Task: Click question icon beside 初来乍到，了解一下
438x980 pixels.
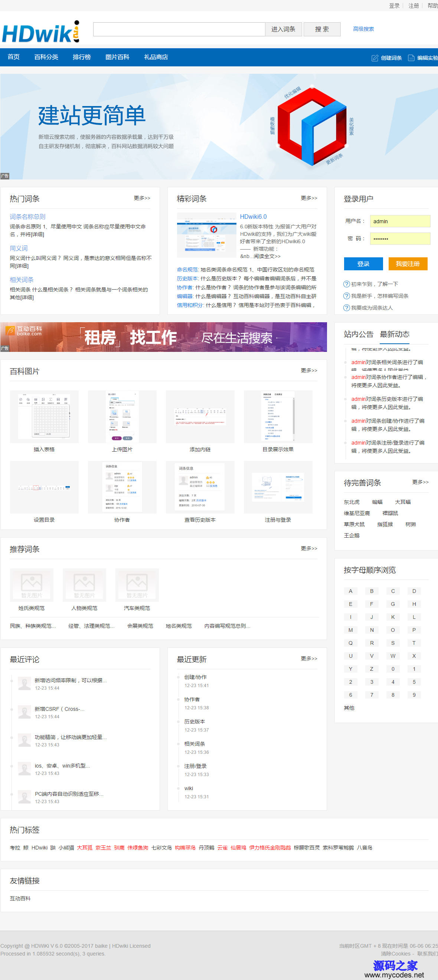Action: point(347,284)
